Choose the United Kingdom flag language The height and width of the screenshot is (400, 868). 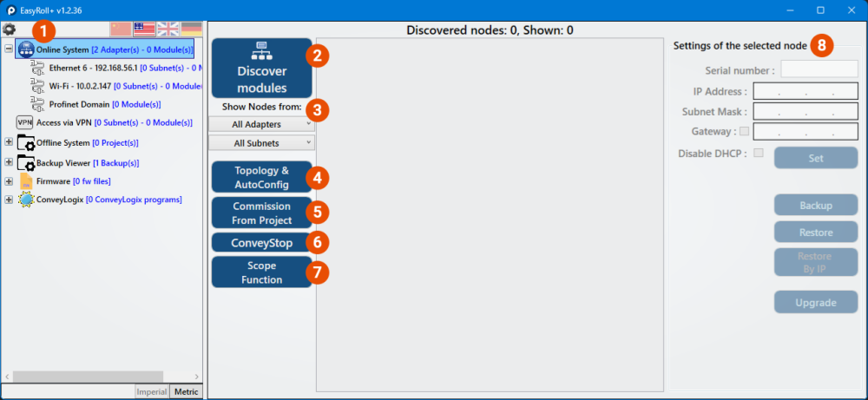pyautogui.click(x=168, y=29)
